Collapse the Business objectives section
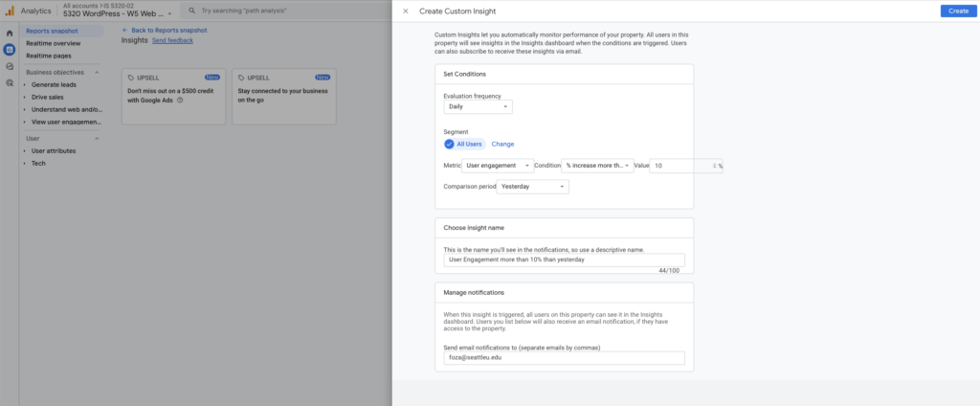This screenshot has width=980, height=406. pyautogui.click(x=97, y=72)
